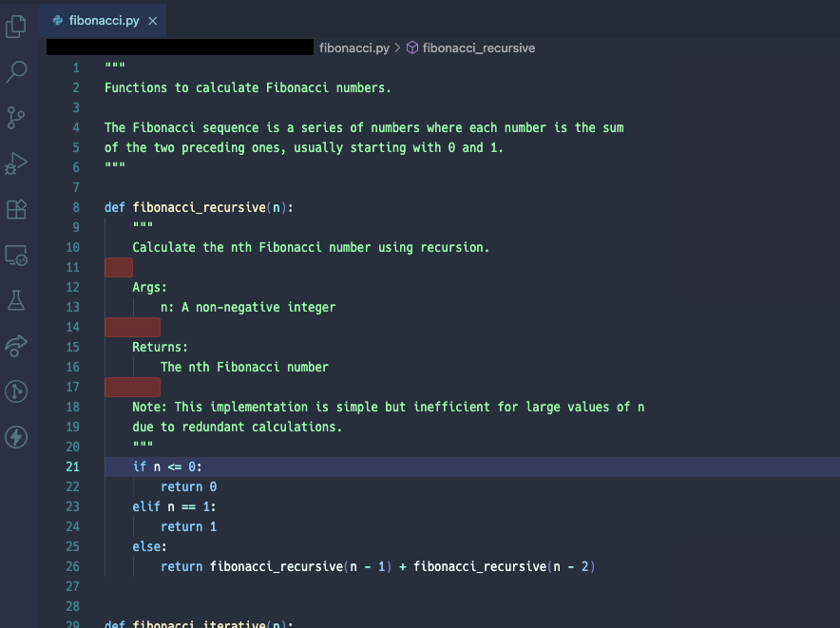This screenshot has height=628, width=840.
Task: Click the 'Args:' docstring heading
Action: (149, 287)
